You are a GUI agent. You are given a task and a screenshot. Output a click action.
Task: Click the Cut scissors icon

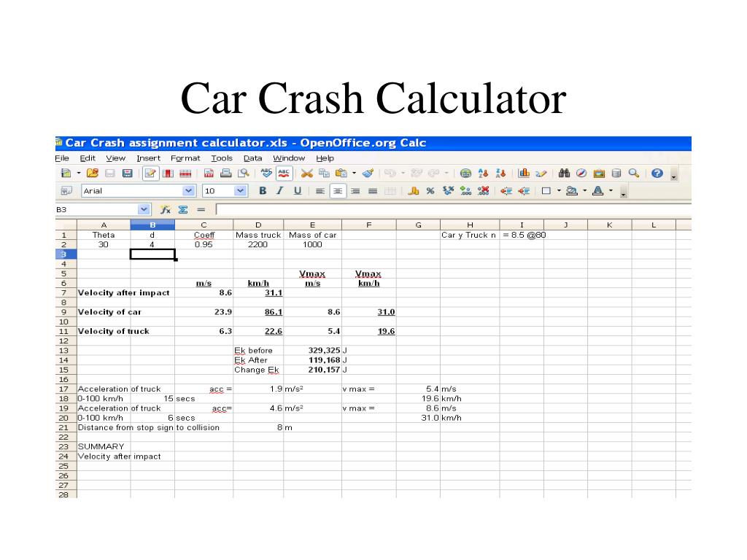coord(307,174)
